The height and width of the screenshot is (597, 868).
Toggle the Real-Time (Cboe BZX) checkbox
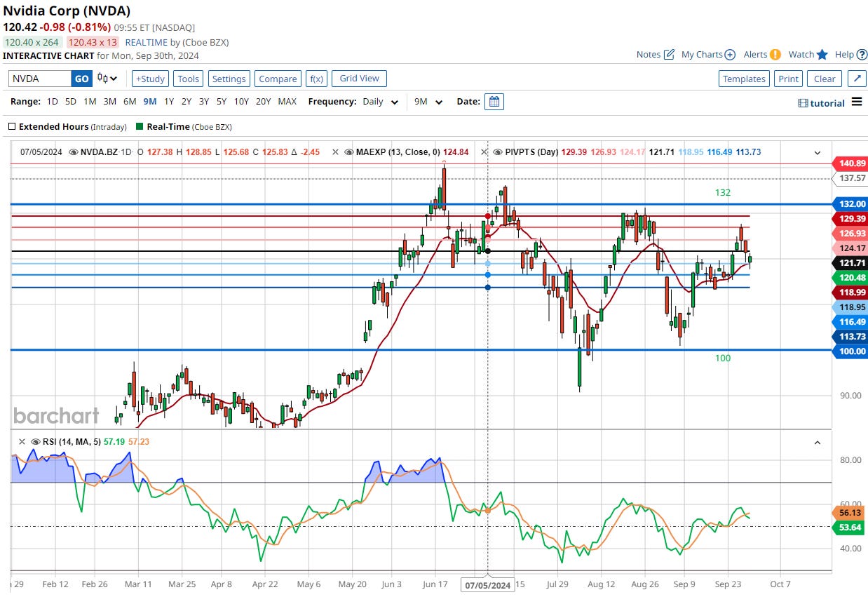tap(140, 127)
